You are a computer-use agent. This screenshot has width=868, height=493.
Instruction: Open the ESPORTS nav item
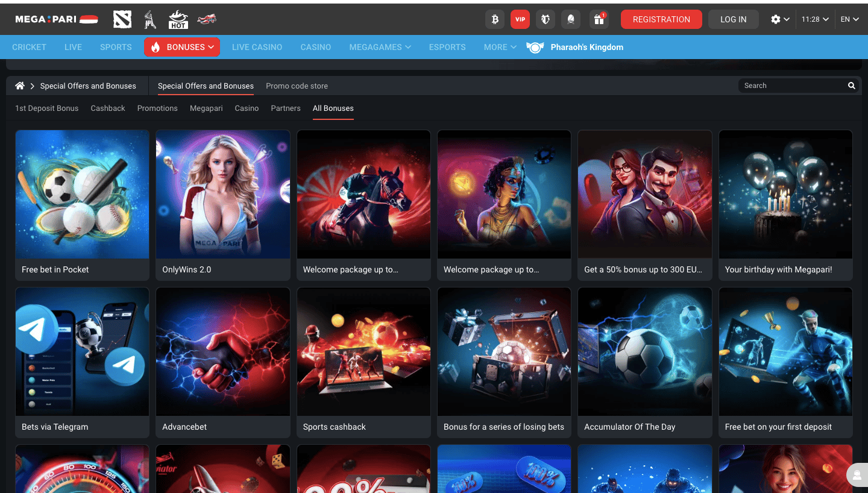(447, 47)
